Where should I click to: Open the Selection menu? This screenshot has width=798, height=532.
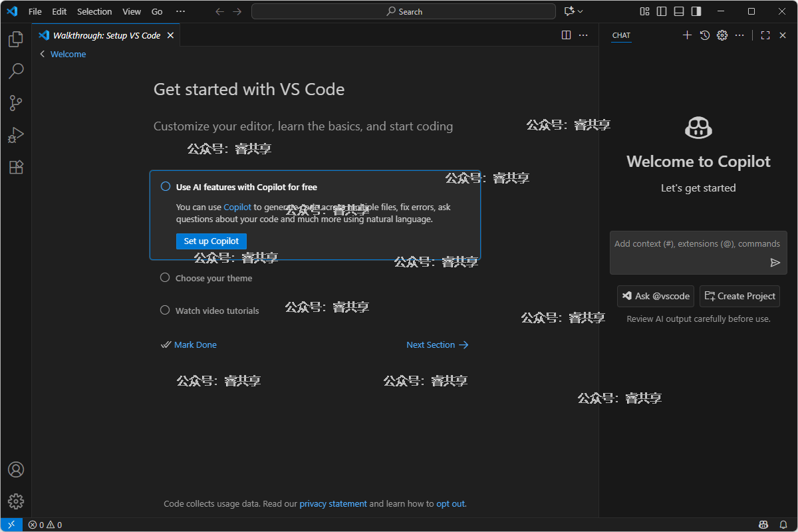point(94,11)
